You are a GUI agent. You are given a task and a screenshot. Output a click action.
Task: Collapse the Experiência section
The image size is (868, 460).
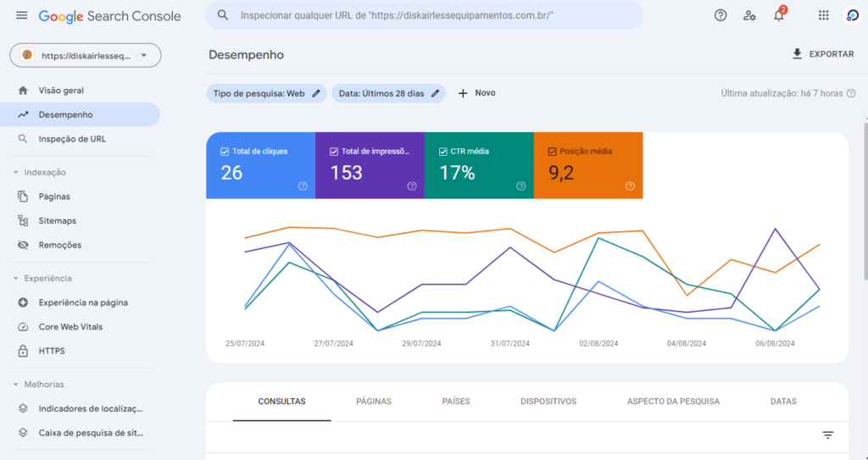(16, 278)
